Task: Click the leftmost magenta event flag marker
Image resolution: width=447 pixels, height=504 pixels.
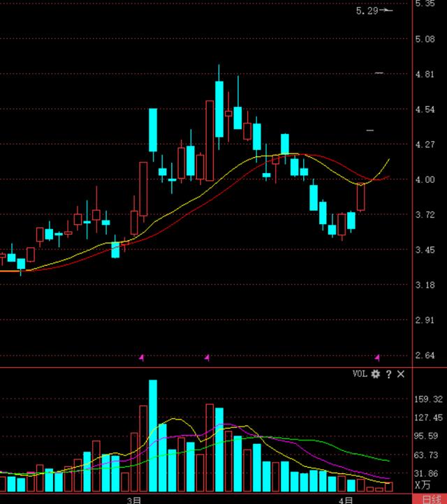Action: [141, 357]
